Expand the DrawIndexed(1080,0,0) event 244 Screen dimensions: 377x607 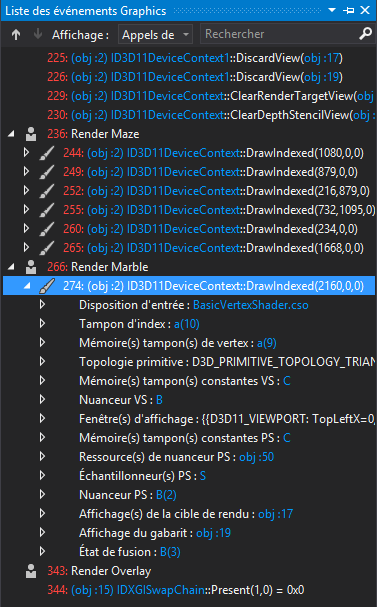tap(26, 153)
